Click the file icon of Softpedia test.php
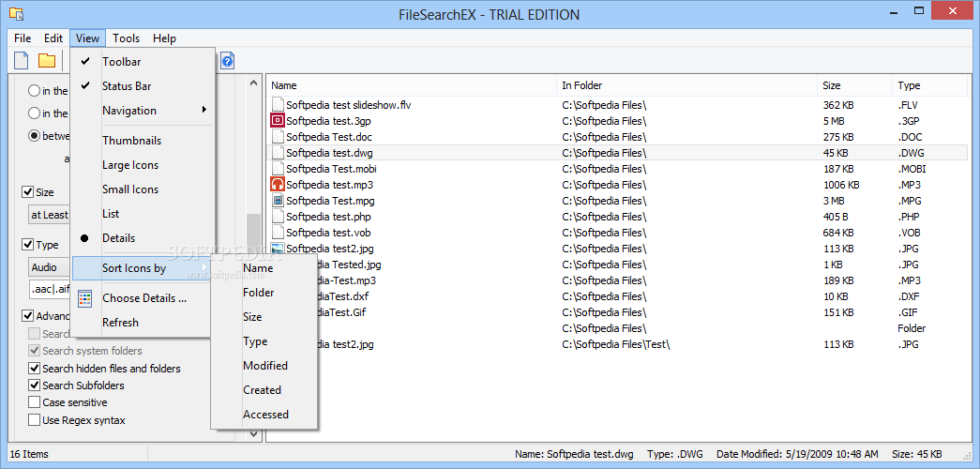980x469 pixels. coord(278,217)
